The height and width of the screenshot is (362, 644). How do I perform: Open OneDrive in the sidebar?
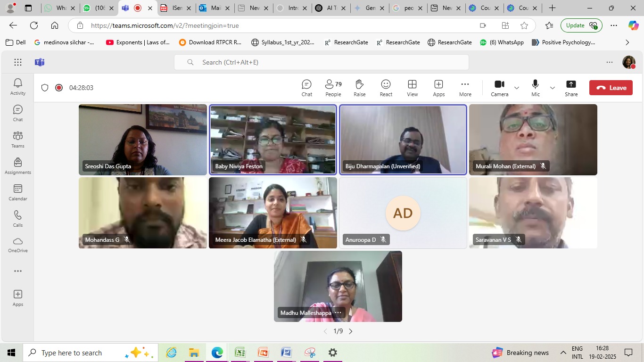pos(18,245)
